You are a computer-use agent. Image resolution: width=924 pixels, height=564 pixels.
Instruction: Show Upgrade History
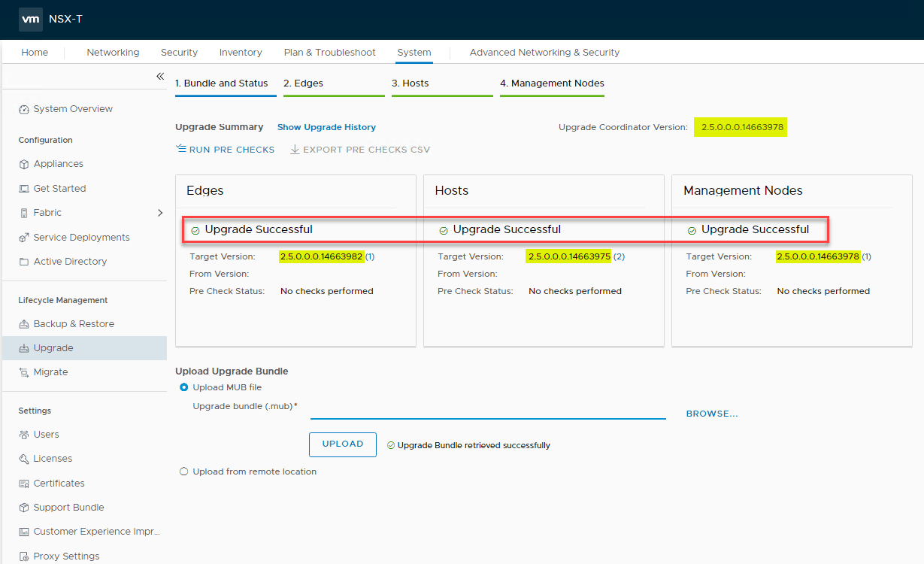pos(326,127)
